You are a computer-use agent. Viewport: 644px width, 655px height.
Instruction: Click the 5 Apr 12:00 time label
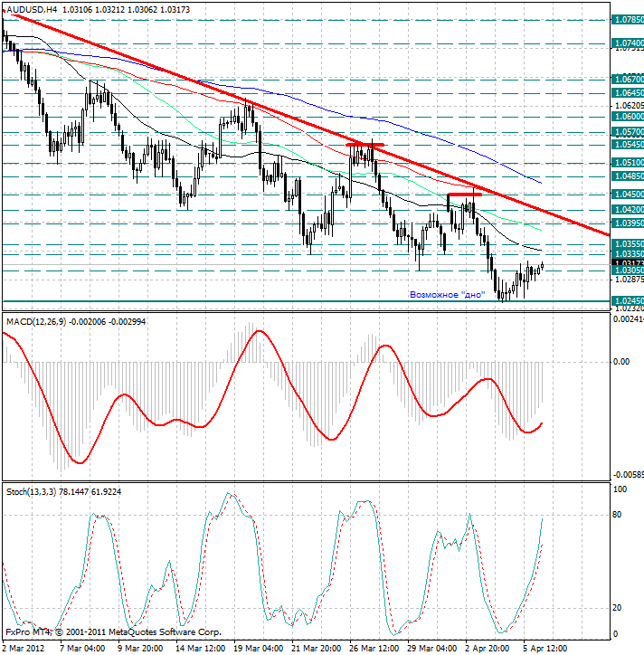pyautogui.click(x=545, y=649)
